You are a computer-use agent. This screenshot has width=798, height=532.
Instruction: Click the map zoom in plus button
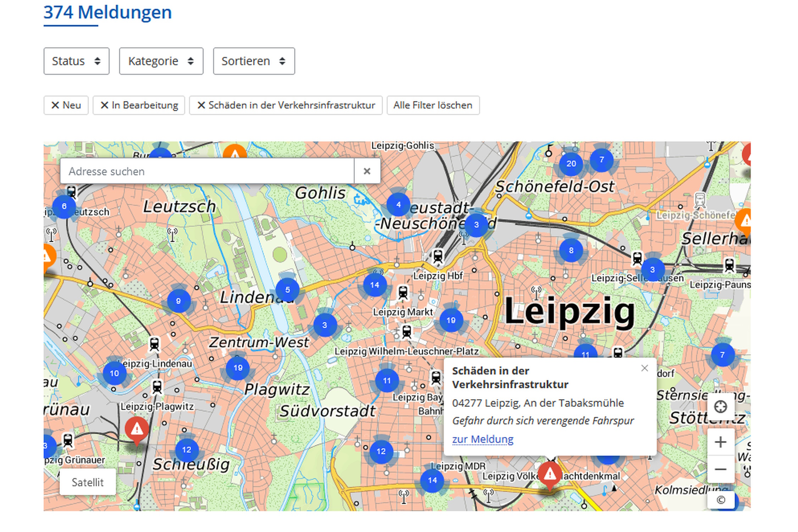pyautogui.click(x=720, y=442)
